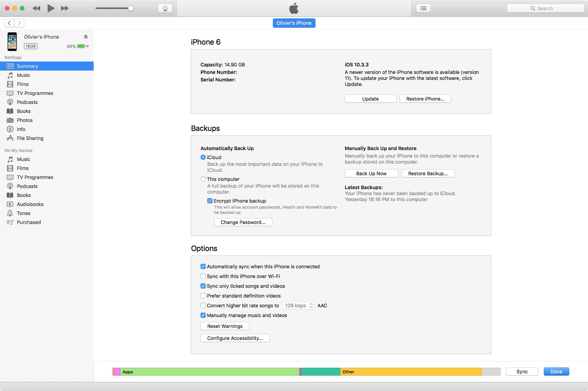Eject Olivier's iPhone

[x=86, y=36]
